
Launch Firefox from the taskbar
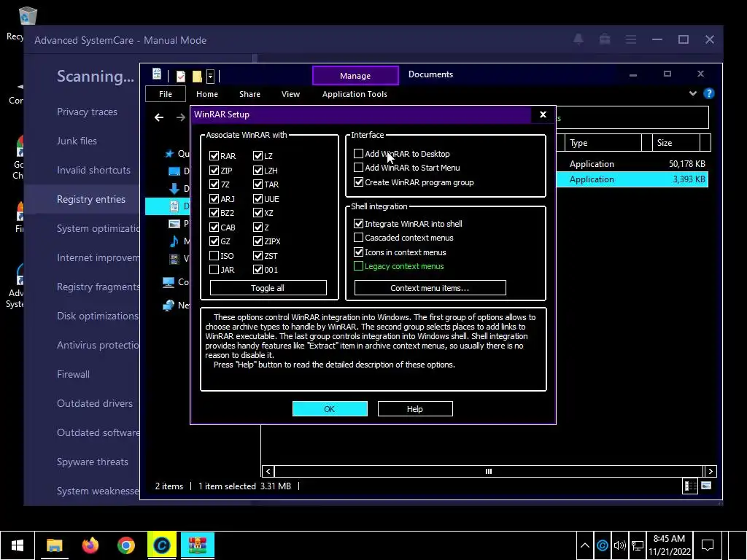(x=90, y=545)
